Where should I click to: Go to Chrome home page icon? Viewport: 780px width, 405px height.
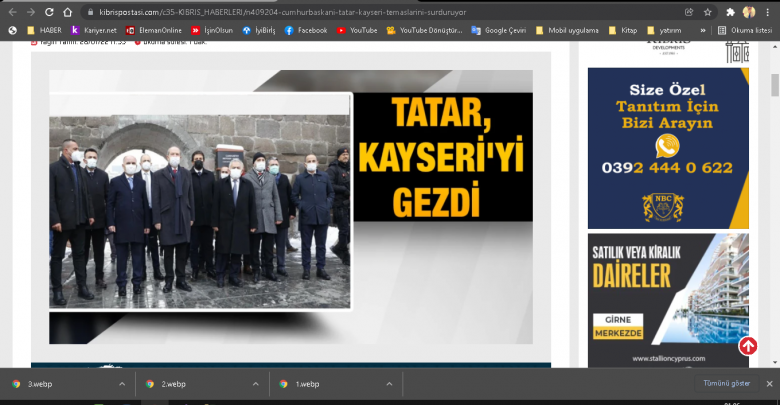pos(68,12)
